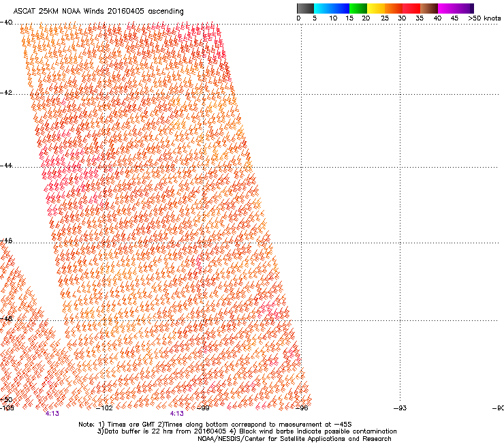This screenshot has height=443, width=504.
Task: Click the 'Data buffer is 22 hrs' note
Action: coord(247,431)
